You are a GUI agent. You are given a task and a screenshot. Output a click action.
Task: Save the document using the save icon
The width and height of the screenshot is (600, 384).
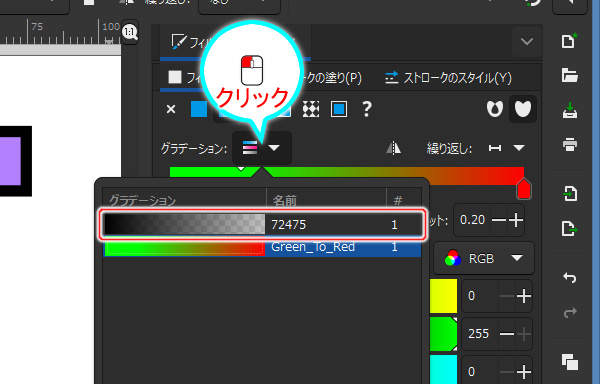[570, 111]
